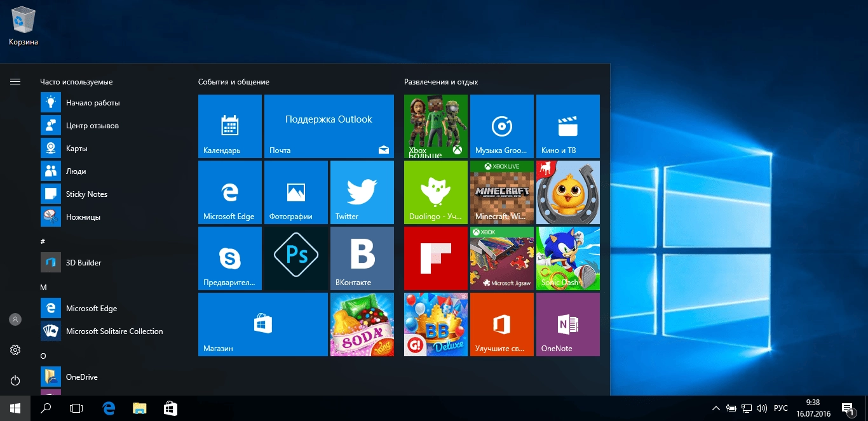
Task: Open Sticky Notes in the app list
Action: pos(113,194)
